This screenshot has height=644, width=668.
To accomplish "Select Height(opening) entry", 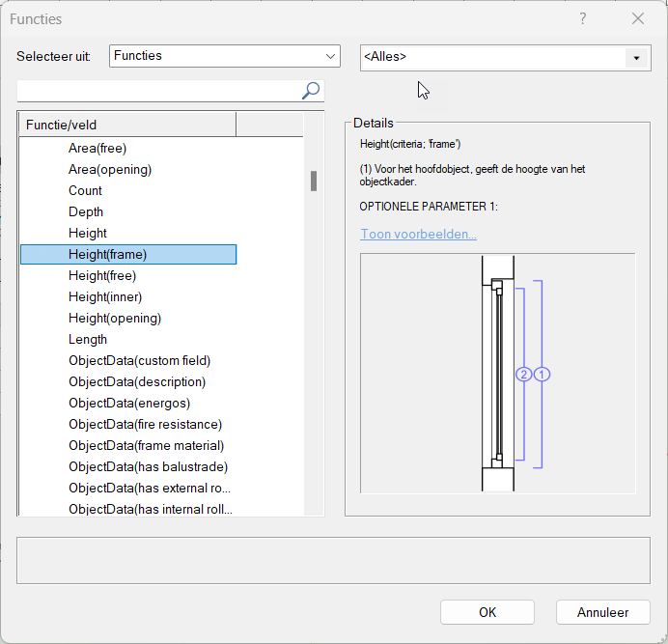I will point(115,318).
